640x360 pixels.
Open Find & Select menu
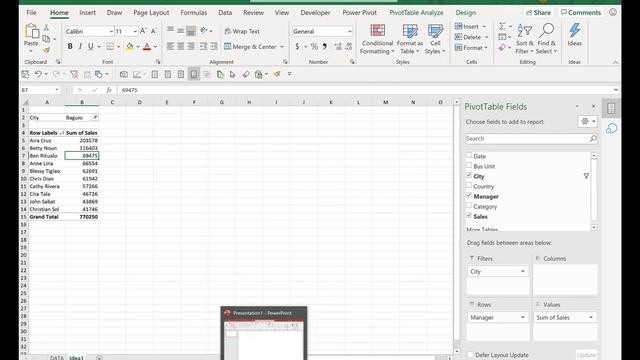pyautogui.click(x=547, y=39)
